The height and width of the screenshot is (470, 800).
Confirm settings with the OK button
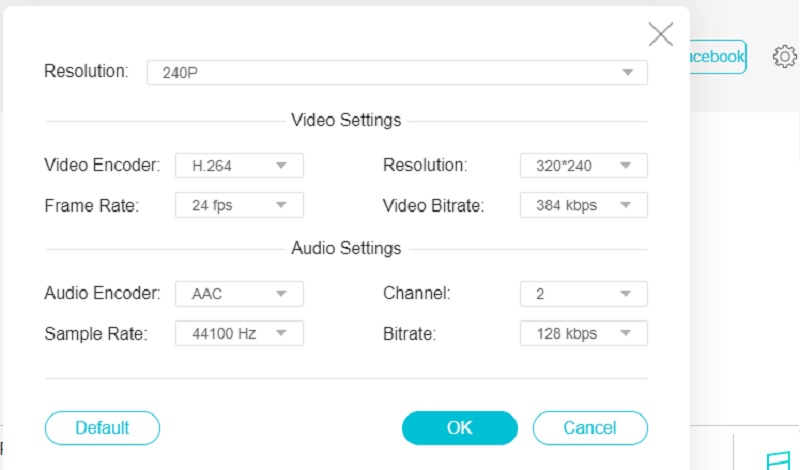tap(459, 428)
